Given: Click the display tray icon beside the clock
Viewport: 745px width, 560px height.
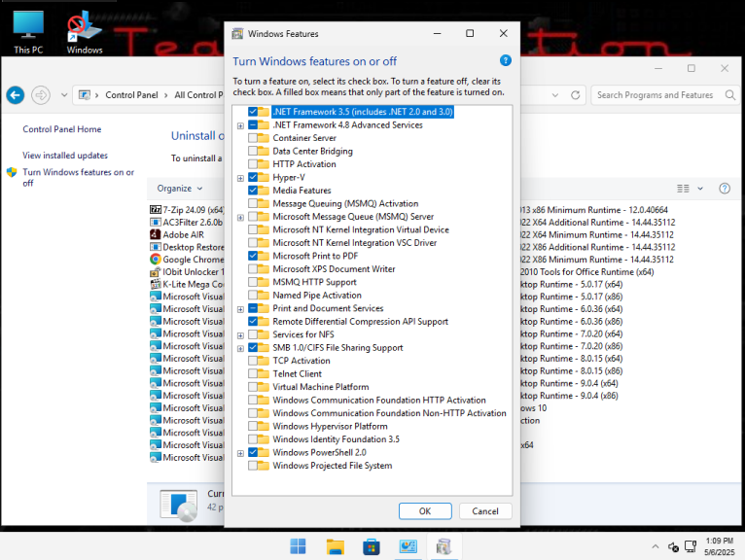Looking at the screenshot, I should click(691, 546).
